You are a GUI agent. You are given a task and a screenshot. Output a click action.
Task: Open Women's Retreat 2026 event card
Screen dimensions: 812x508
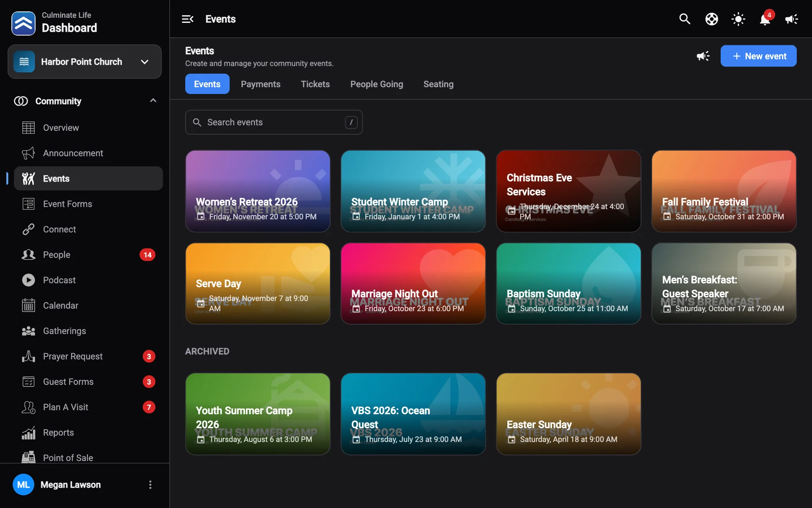click(x=258, y=191)
